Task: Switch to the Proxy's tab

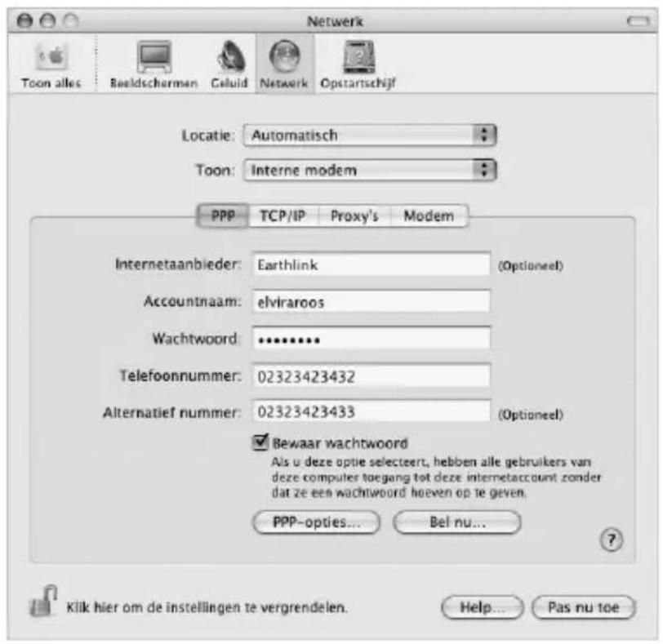Action: coord(354,216)
